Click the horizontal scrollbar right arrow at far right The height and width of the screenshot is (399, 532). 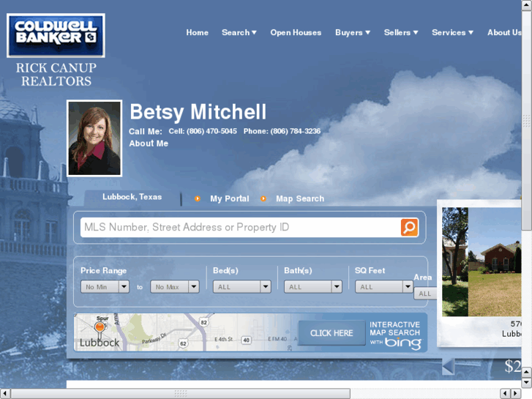point(516,393)
